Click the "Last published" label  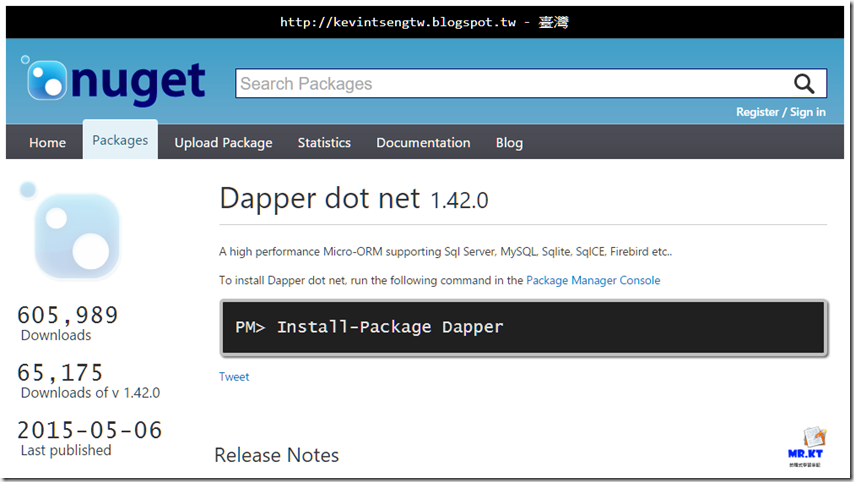coord(66,450)
